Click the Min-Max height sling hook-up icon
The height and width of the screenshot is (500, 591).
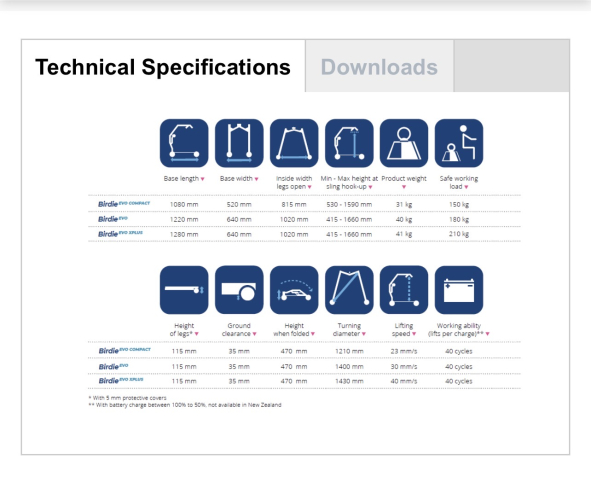[349, 143]
